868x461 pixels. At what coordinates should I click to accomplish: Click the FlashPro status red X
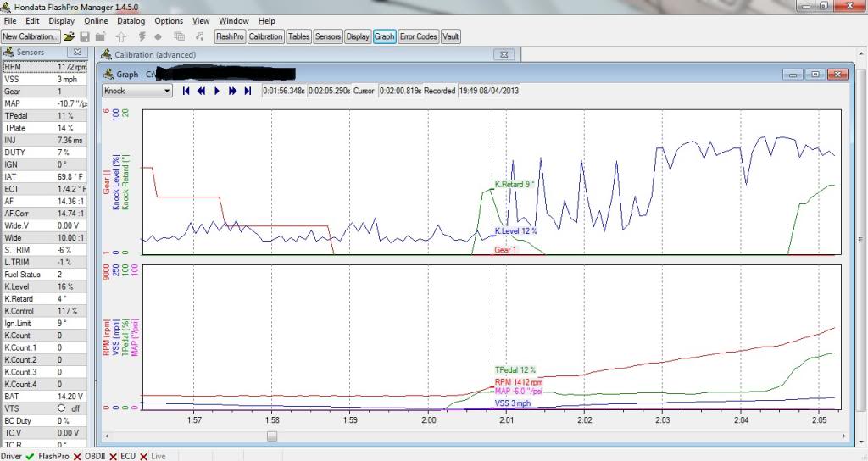(x=77, y=457)
